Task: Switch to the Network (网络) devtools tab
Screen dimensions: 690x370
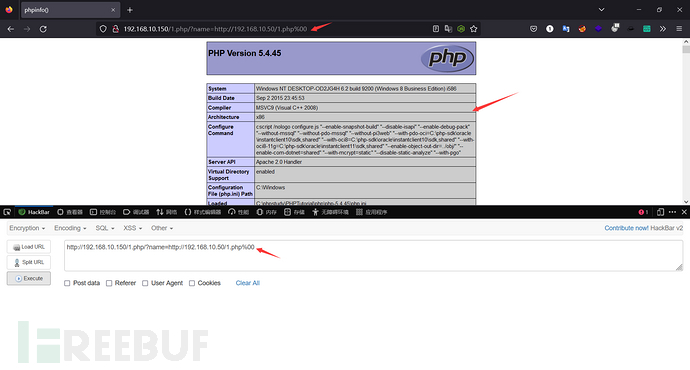Action: [166, 212]
